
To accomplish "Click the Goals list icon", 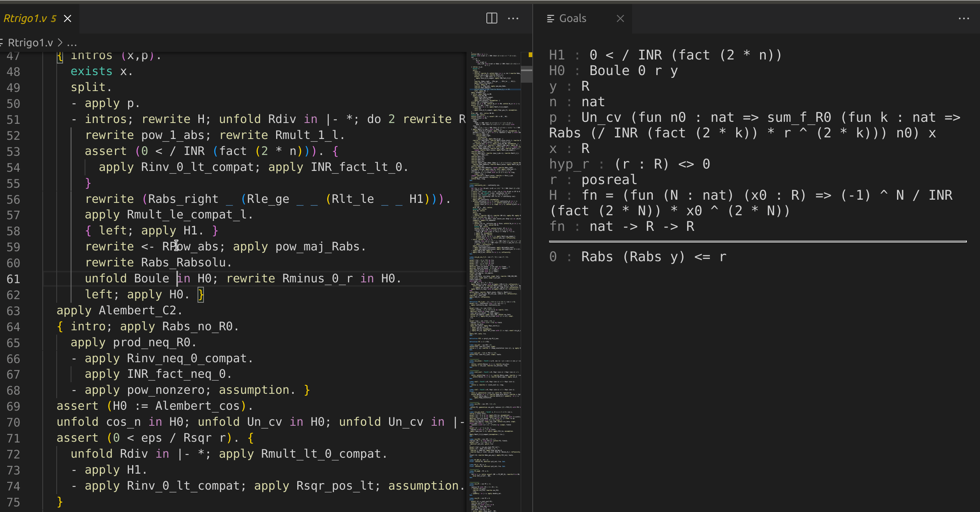I will pyautogui.click(x=551, y=18).
